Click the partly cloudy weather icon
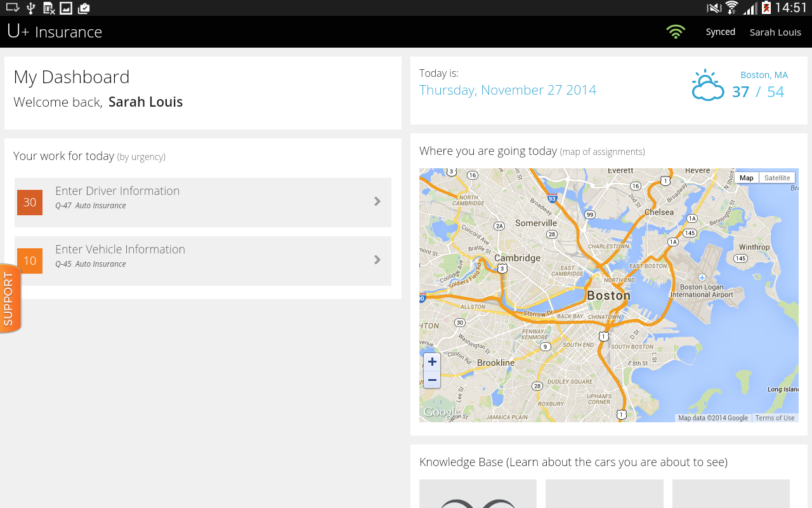This screenshot has width=812, height=508. [x=707, y=86]
